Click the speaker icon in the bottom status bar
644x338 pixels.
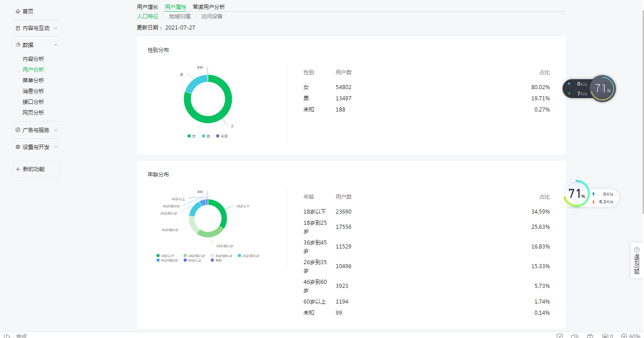575,336
